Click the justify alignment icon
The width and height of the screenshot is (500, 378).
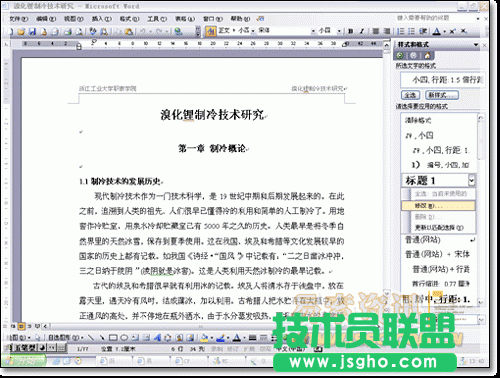(x=376, y=31)
